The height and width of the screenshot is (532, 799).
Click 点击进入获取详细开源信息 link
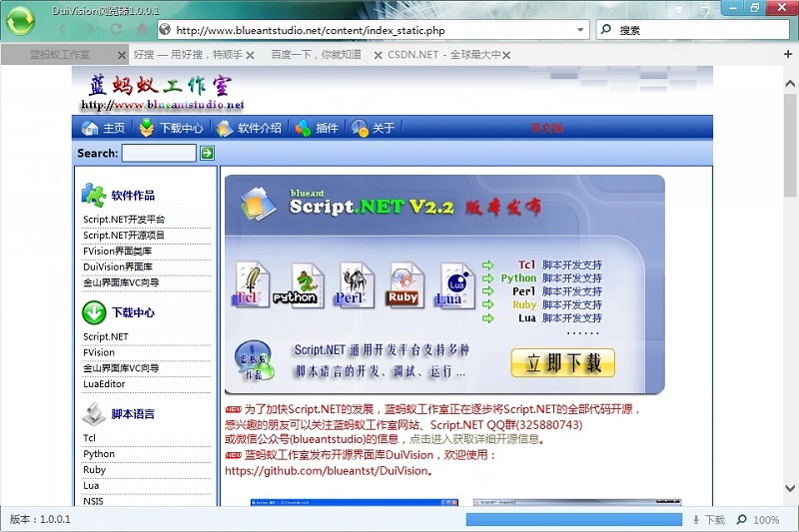coord(475,439)
